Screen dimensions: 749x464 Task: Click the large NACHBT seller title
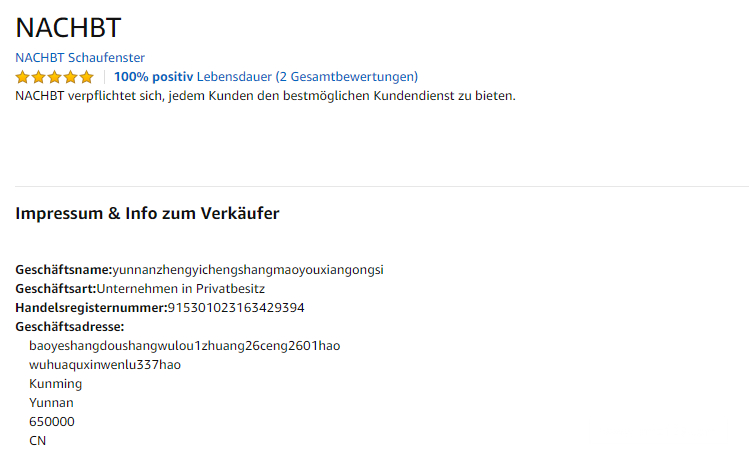coord(68,28)
